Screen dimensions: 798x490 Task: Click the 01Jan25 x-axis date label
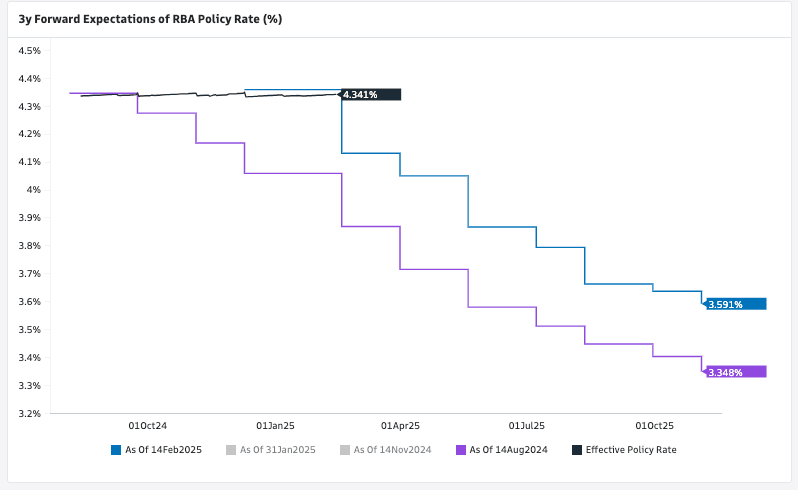point(275,425)
